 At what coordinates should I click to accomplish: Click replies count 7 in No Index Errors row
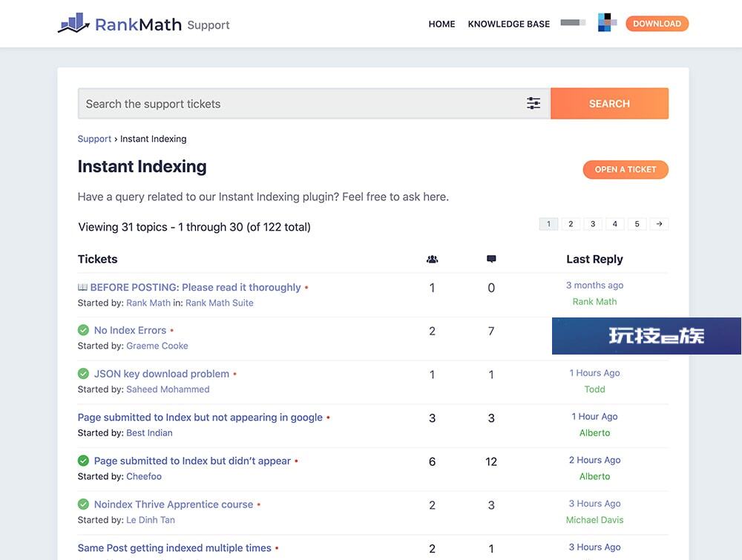click(491, 331)
